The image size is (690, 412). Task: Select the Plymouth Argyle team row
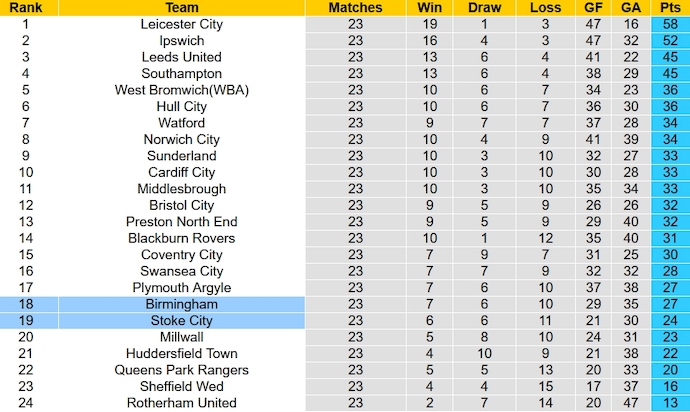(181, 287)
